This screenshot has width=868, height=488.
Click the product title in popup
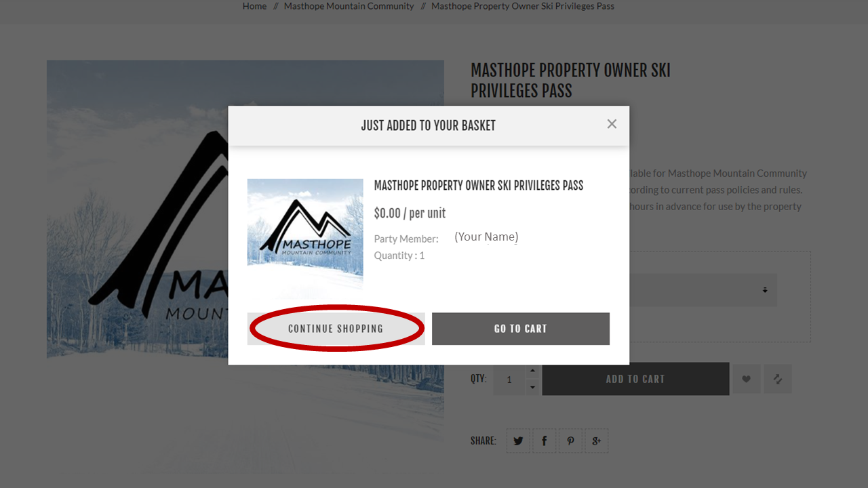(x=479, y=186)
